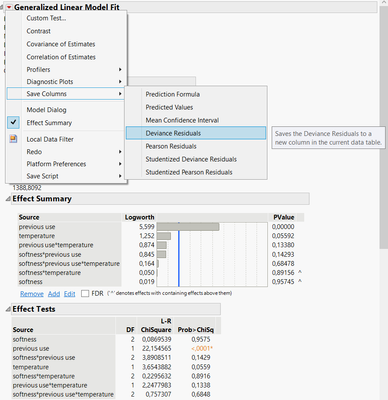Click the PValue column header
Viewport: 388px width, 400px height.
point(284,217)
